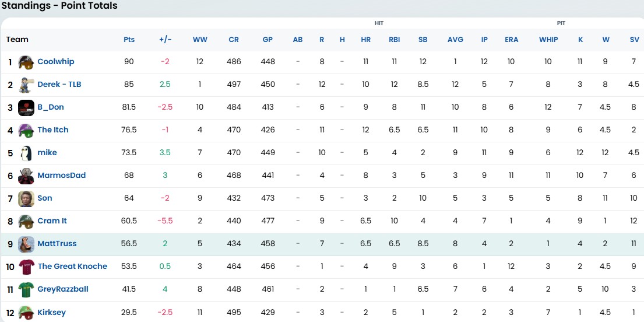Sort table by +/- column header
The image size is (644, 322).
[165, 40]
